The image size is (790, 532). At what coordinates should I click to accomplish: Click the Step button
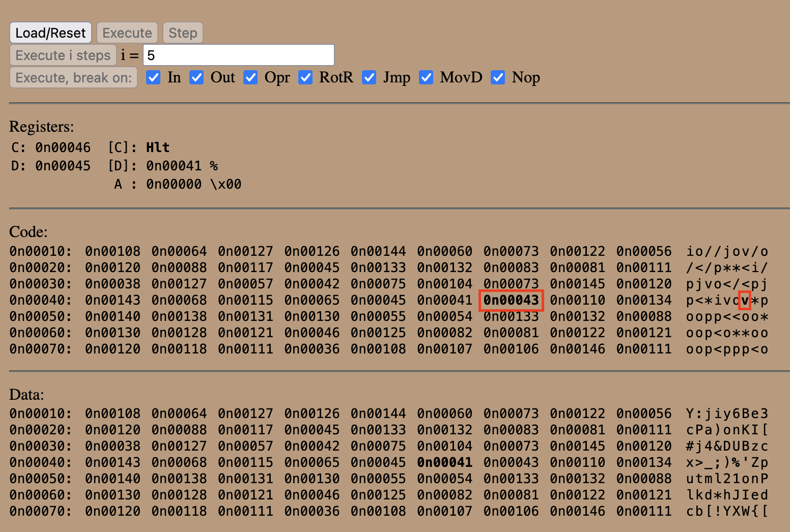click(183, 33)
